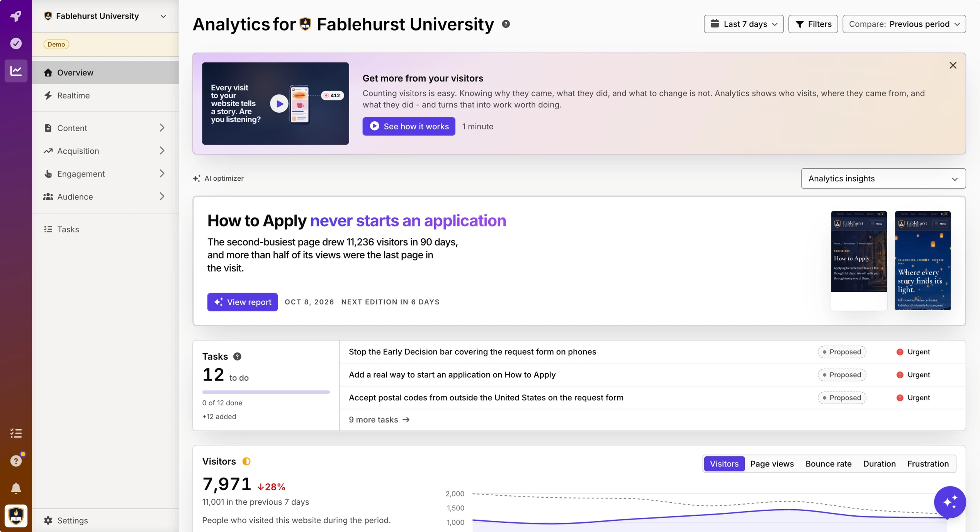Click the How to Apply page thumbnail
The image size is (980, 532).
[x=859, y=261]
